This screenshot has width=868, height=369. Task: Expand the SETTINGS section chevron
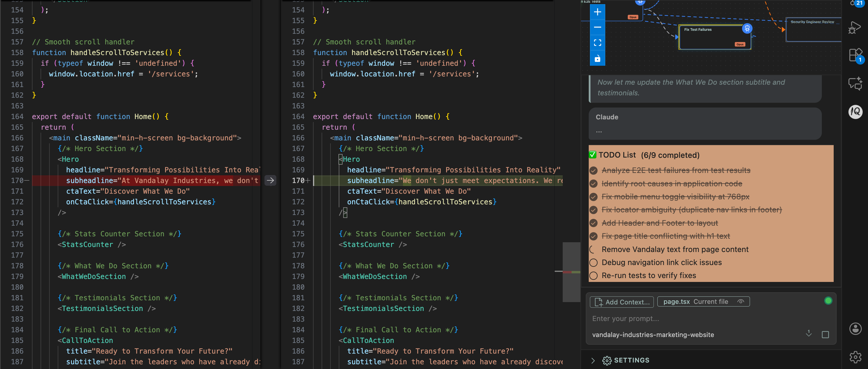click(593, 360)
